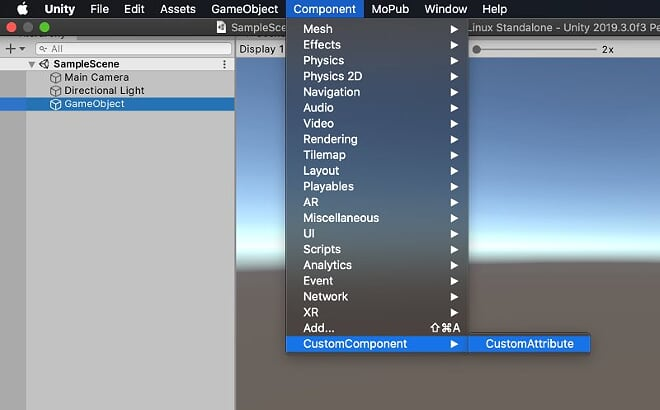
Task: Open the Window menu
Action: [446, 9]
